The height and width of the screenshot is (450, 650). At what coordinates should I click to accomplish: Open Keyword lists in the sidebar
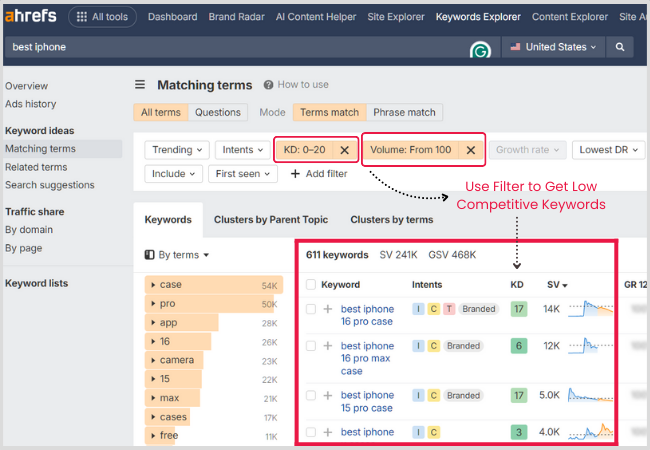tap(36, 283)
